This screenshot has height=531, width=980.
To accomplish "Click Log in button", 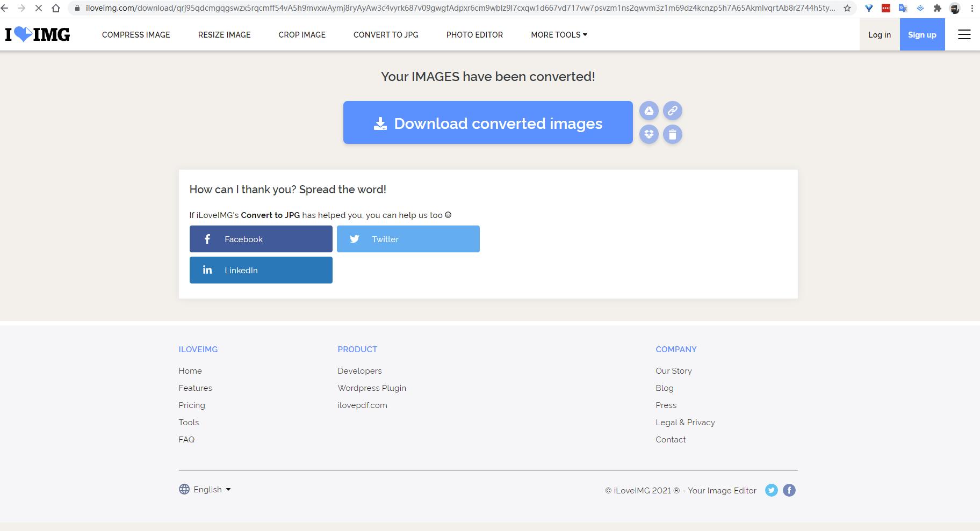I will click(x=880, y=34).
